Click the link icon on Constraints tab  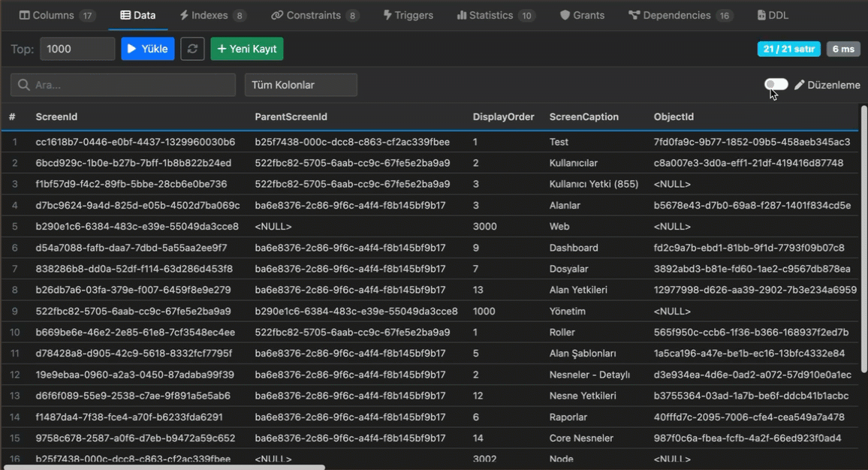pyautogui.click(x=277, y=15)
